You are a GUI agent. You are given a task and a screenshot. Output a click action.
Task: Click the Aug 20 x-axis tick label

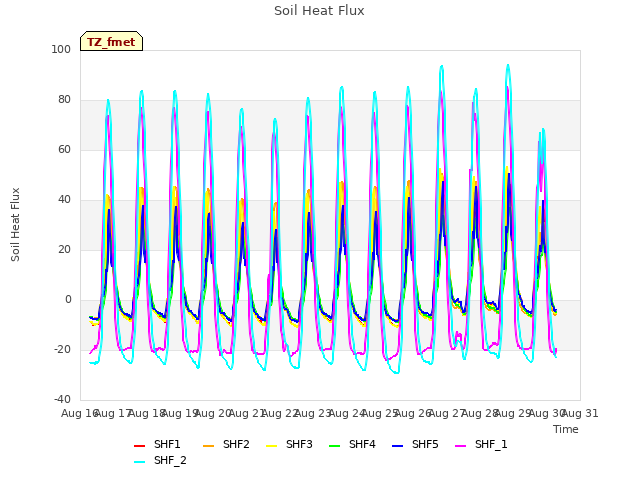pos(213,413)
